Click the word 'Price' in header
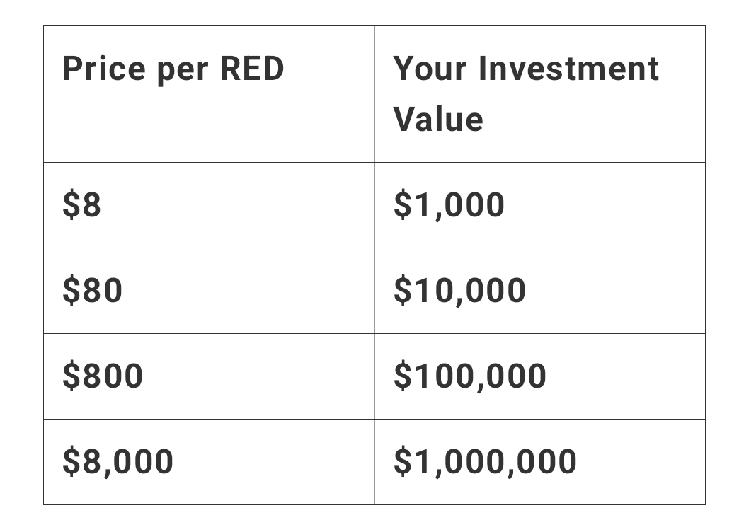This screenshot has height=532, width=756. (103, 69)
